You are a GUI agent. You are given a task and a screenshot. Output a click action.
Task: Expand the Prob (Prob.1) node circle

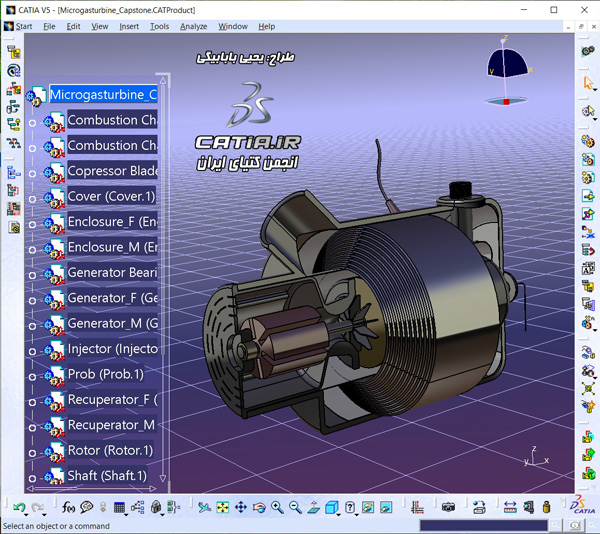coord(33,377)
